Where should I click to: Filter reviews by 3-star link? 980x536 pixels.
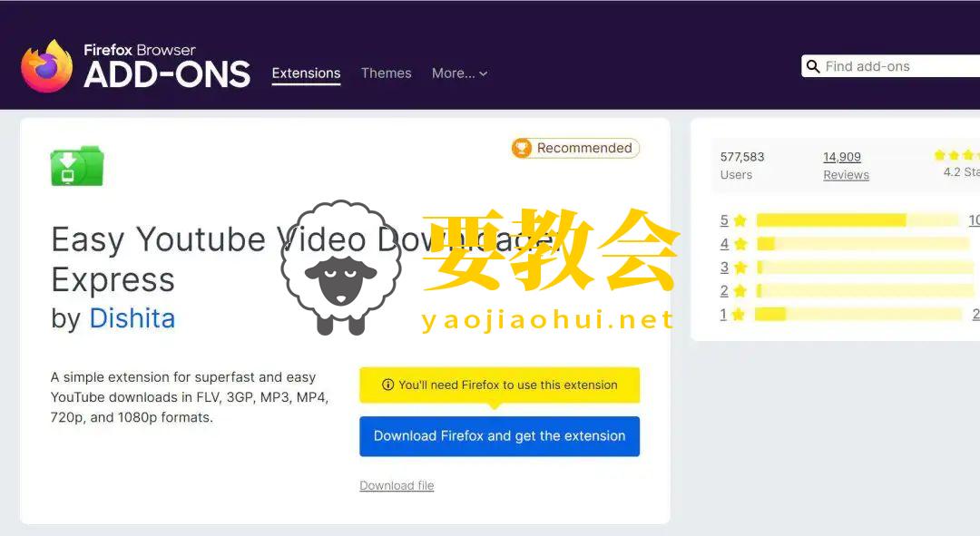724,268
